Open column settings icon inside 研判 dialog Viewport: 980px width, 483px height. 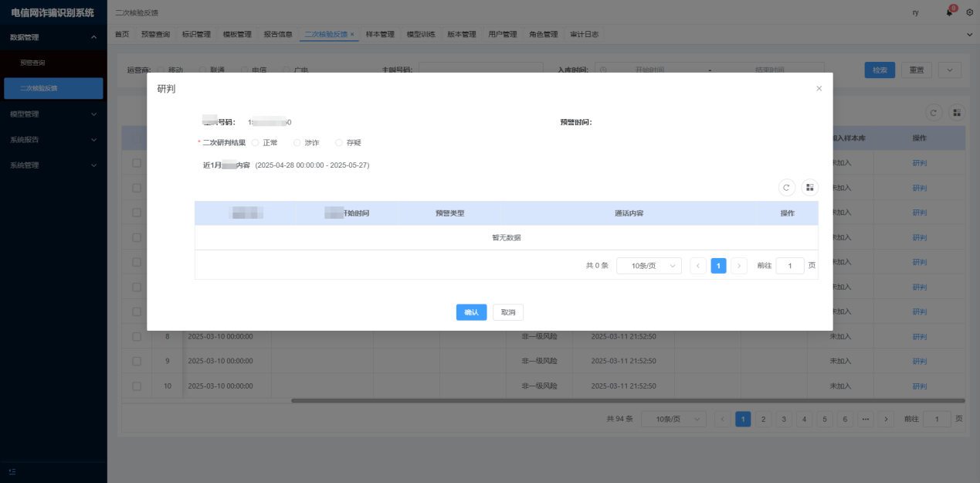coord(809,187)
